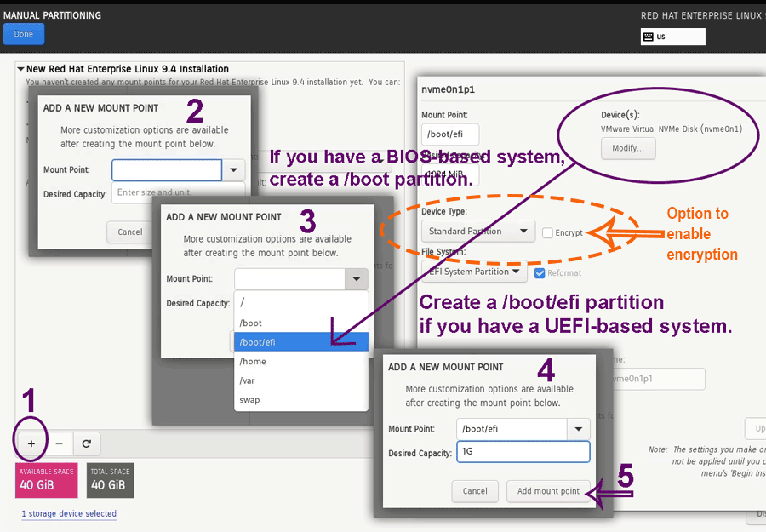Screen dimensions: 766x532
Task: Open Mount Point dropdown arrow in dialog 4
Action: coord(579,429)
